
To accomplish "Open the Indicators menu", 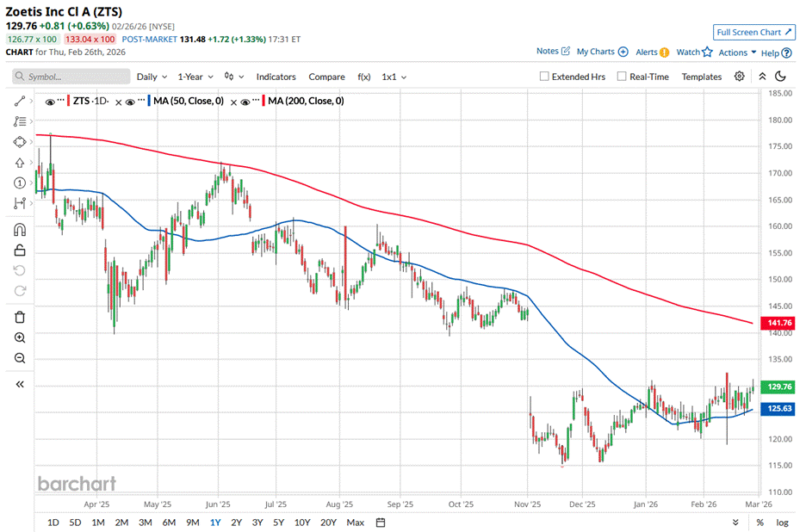I will click(x=276, y=77).
